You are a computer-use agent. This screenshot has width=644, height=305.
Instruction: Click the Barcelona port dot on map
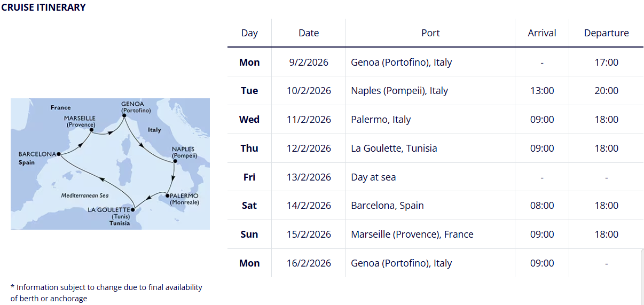pyautogui.click(x=58, y=154)
